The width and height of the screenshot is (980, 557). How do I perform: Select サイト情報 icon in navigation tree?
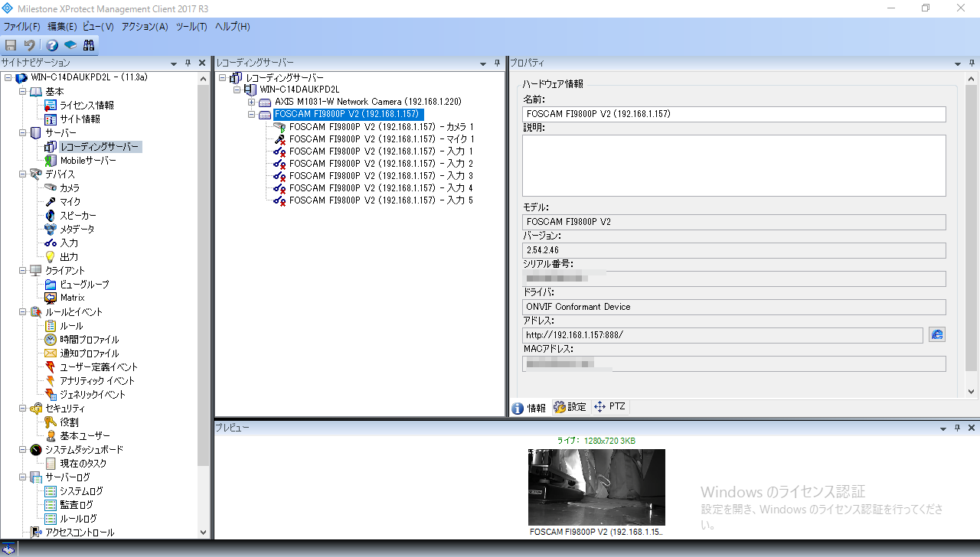tap(51, 119)
